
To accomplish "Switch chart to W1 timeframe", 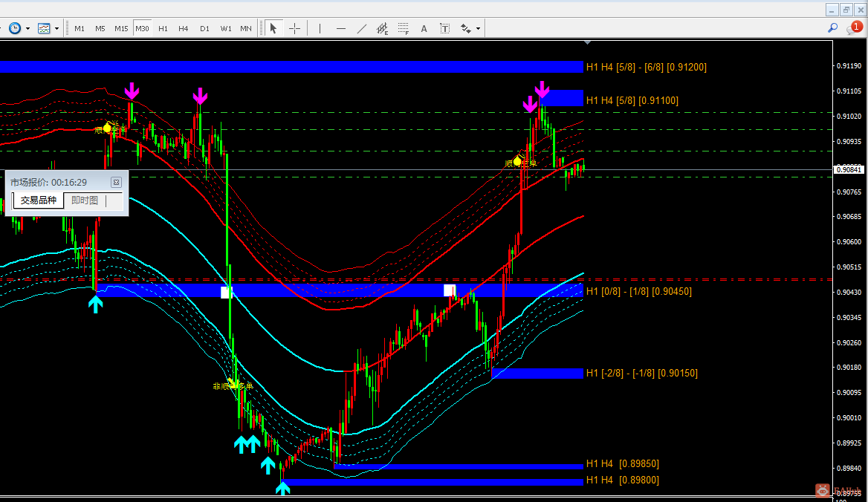I will pos(226,28).
